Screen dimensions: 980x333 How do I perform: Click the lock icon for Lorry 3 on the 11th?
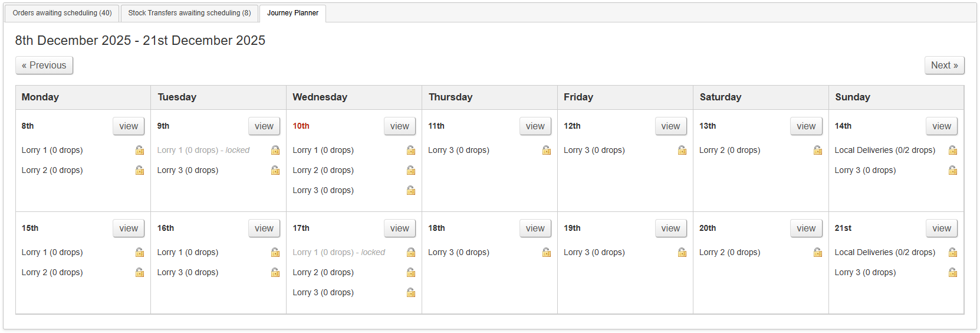pos(547,150)
